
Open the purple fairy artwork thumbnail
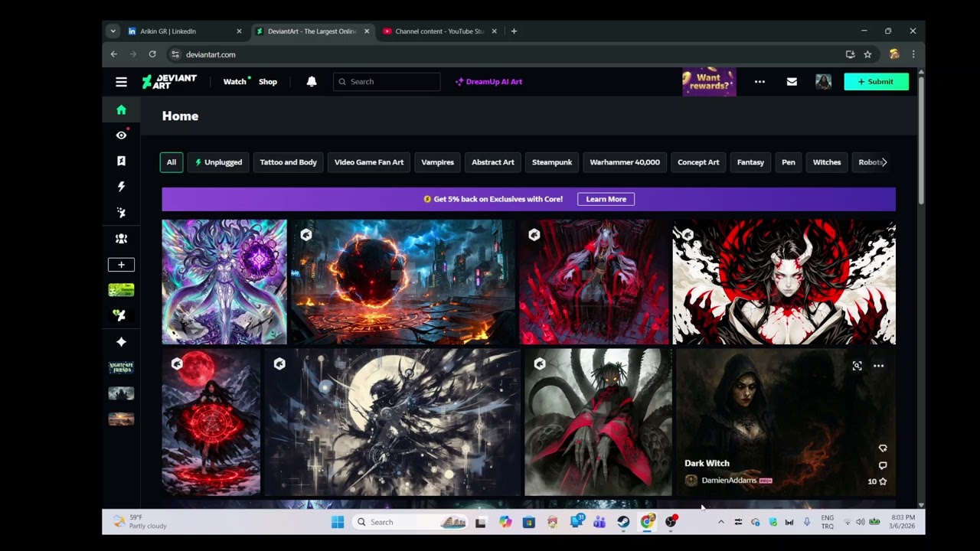point(224,282)
